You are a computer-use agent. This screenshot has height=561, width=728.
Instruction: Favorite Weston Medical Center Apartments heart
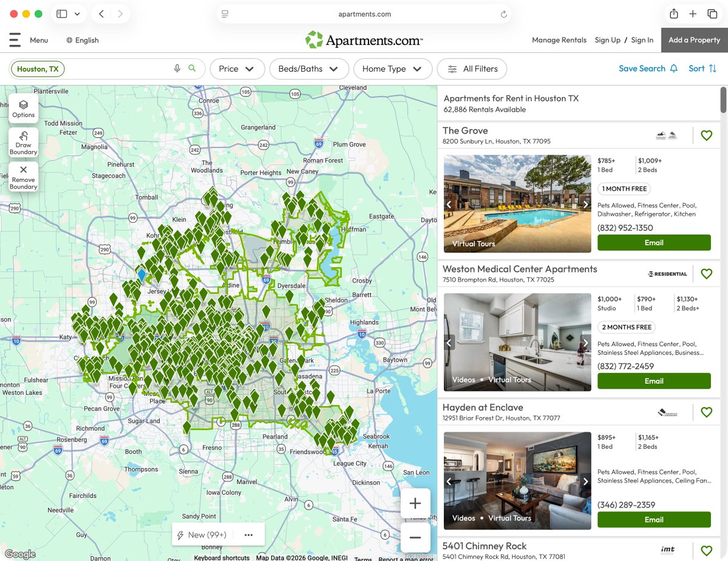pyautogui.click(x=706, y=274)
